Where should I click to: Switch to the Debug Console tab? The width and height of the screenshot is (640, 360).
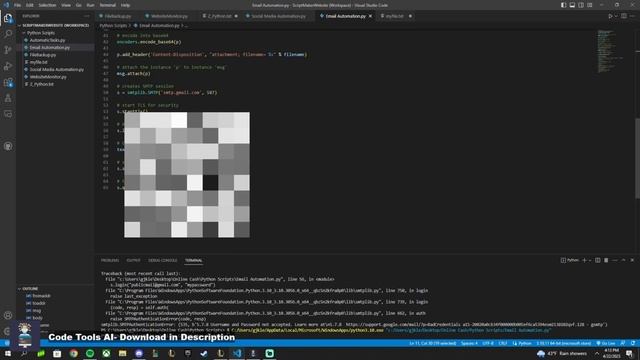162,260
